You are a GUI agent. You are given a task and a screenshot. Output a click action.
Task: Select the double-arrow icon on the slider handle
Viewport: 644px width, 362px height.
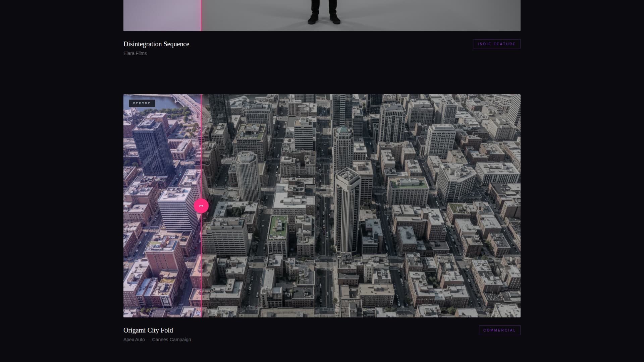[201, 205]
